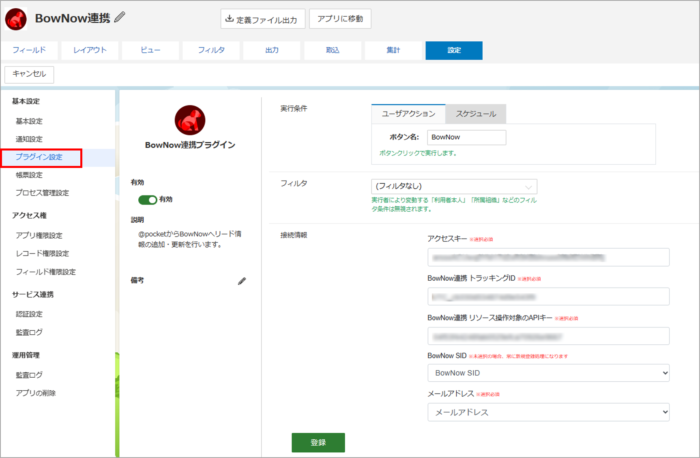Click the キャンセル button

coord(29,74)
